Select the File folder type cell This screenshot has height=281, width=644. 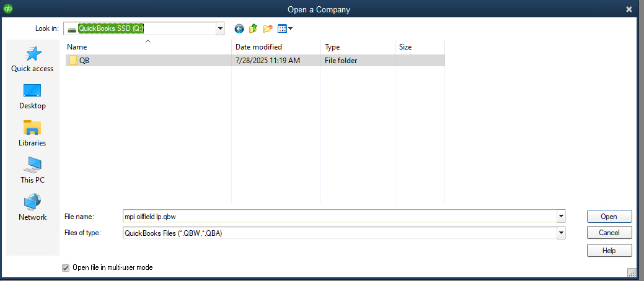click(341, 61)
